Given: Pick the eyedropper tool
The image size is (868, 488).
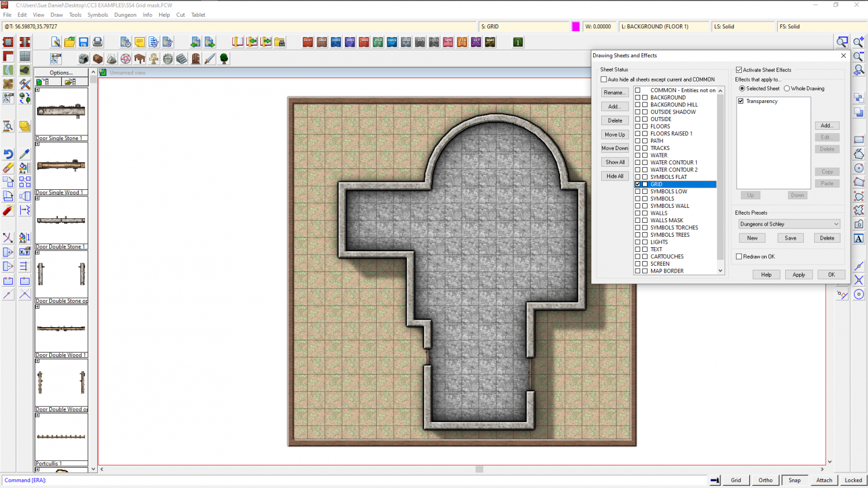Looking at the screenshot, I should tap(24, 154).
